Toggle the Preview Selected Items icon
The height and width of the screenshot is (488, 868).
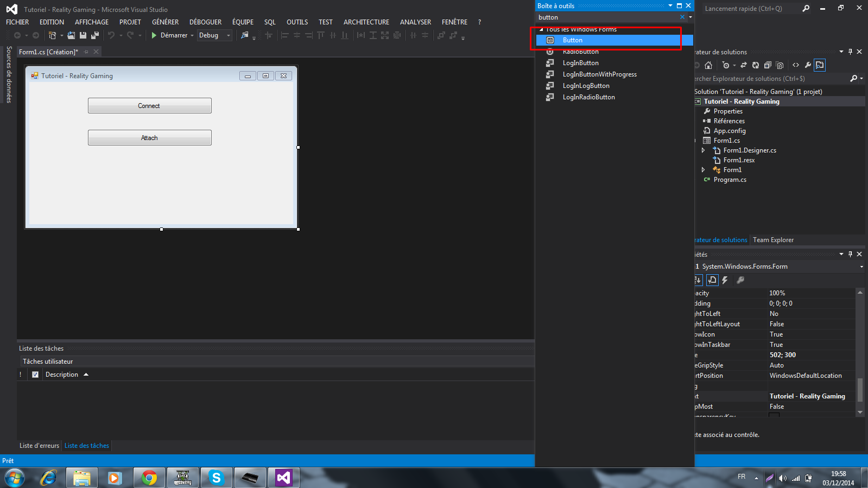tap(820, 65)
